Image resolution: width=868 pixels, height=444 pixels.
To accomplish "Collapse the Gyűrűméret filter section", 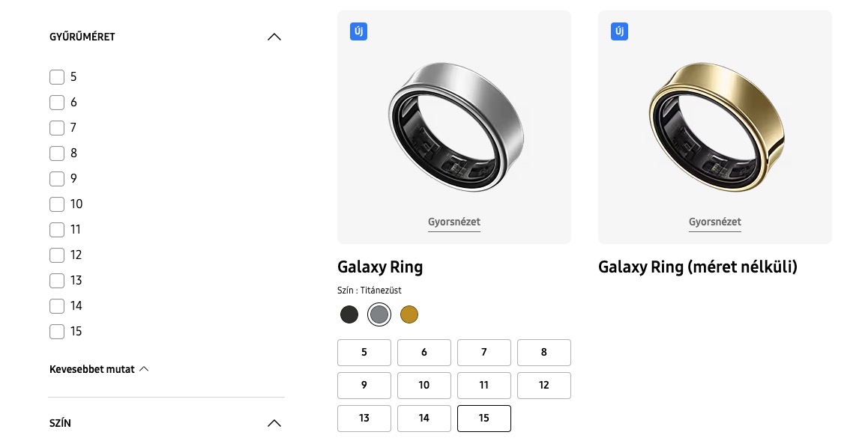I will (274, 37).
